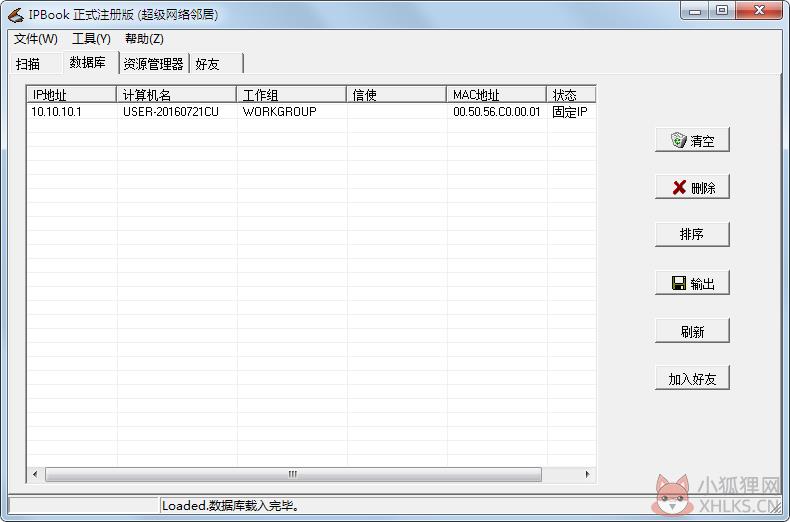Click computer name USER-20160721CU
The width and height of the screenshot is (790, 522).
(x=171, y=111)
